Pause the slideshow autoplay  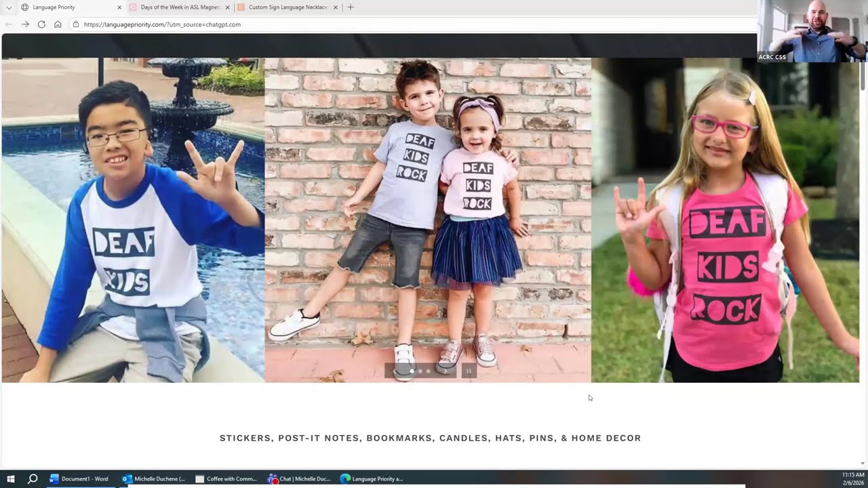point(469,371)
